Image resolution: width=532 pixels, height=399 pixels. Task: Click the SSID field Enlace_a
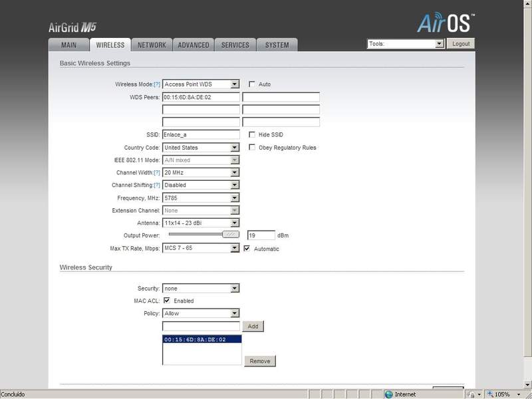click(x=201, y=135)
